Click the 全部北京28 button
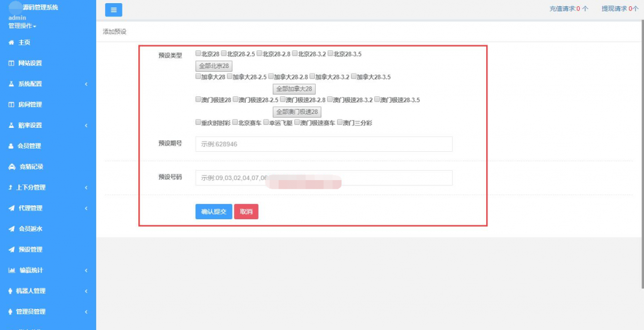644x330 pixels. [x=214, y=66]
